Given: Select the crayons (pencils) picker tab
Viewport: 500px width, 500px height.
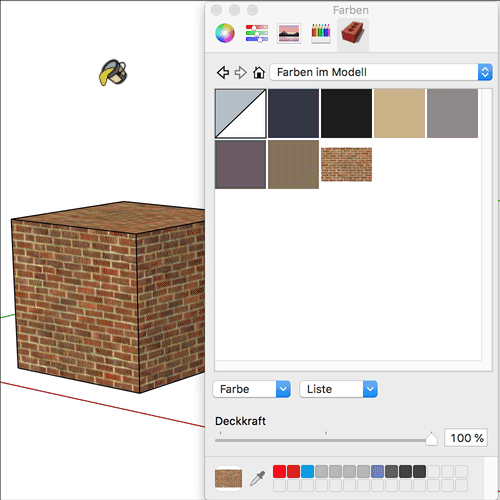Looking at the screenshot, I should (321, 34).
